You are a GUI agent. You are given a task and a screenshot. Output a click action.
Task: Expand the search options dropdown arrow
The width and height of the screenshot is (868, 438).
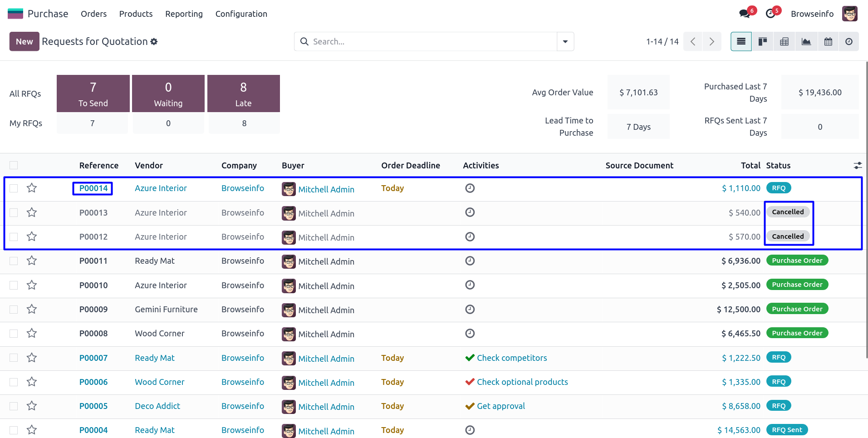pos(565,42)
